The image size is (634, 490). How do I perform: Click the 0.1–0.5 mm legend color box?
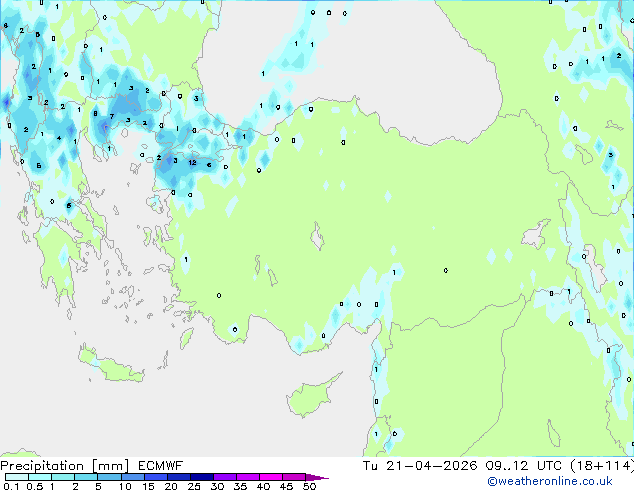pos(17,477)
